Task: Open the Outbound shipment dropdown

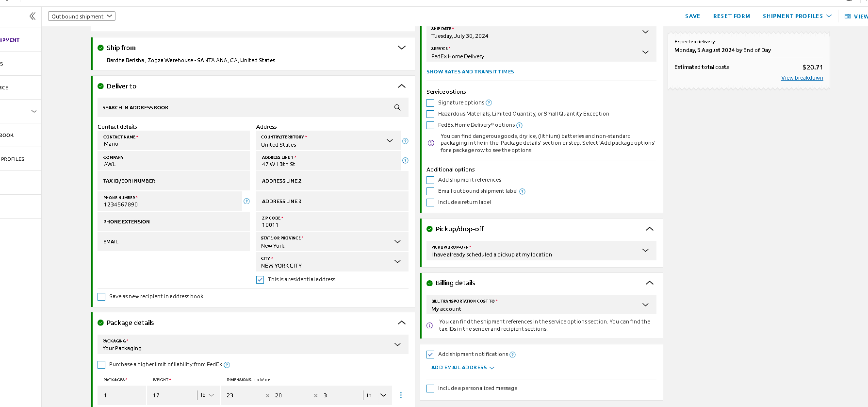Action: click(x=82, y=16)
